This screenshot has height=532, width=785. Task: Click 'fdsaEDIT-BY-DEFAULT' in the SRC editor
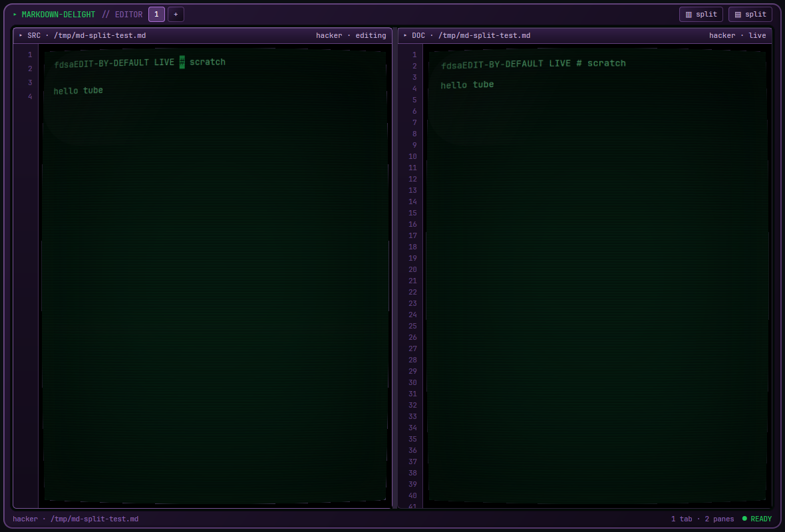[x=101, y=63]
